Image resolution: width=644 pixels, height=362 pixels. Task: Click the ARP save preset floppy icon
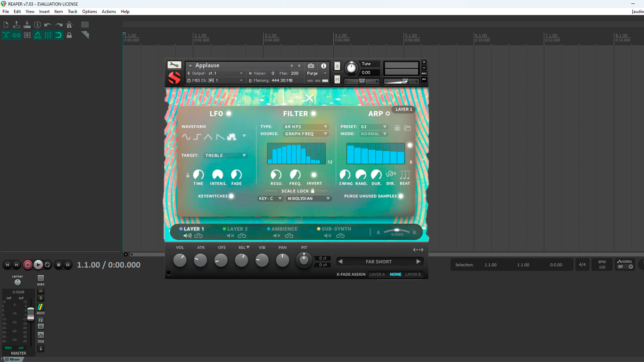tap(397, 128)
